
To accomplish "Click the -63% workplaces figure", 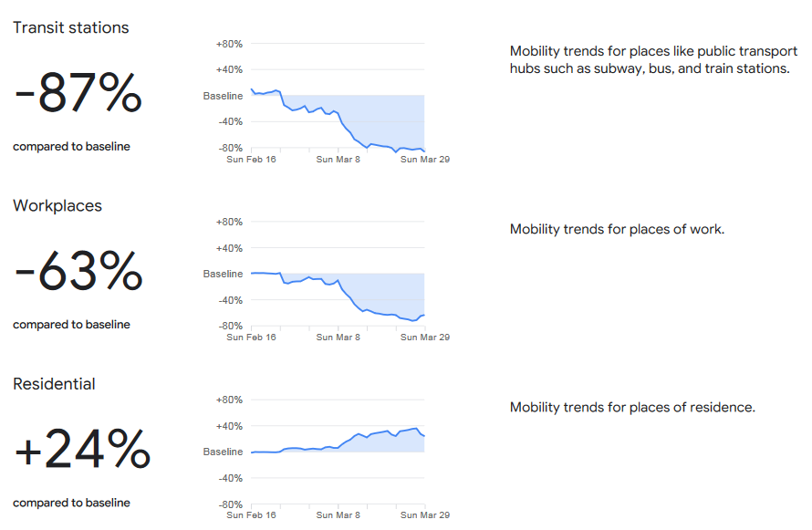I will tap(78, 271).
